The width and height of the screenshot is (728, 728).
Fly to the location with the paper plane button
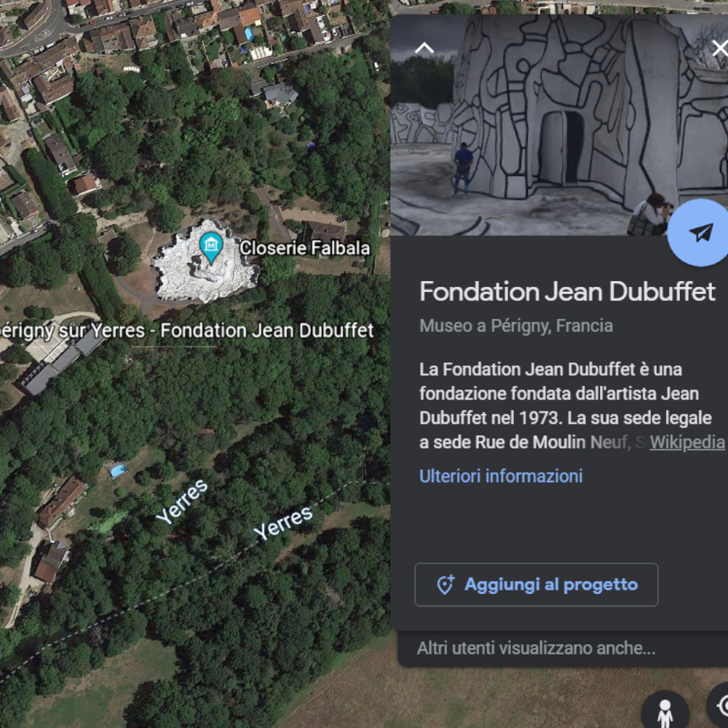[x=700, y=233]
